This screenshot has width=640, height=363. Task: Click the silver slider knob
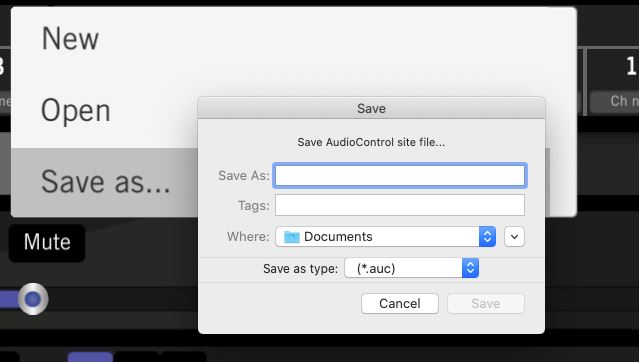(x=33, y=299)
